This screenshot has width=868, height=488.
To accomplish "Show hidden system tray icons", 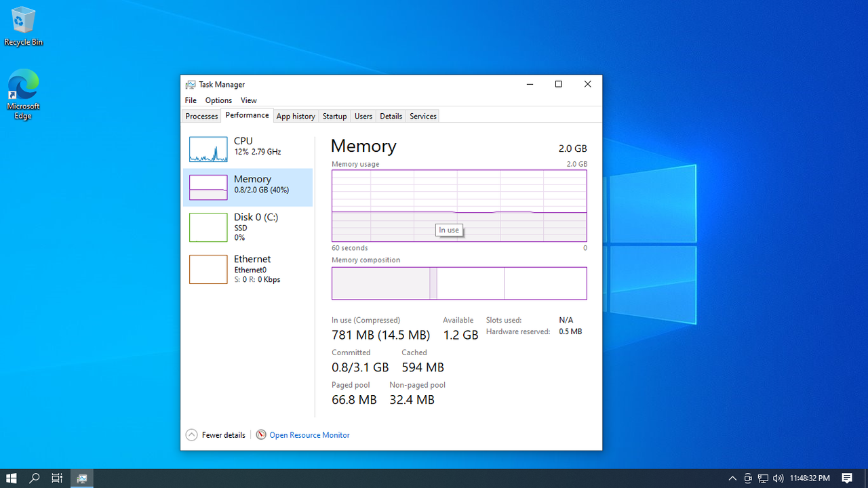I will [x=732, y=479].
